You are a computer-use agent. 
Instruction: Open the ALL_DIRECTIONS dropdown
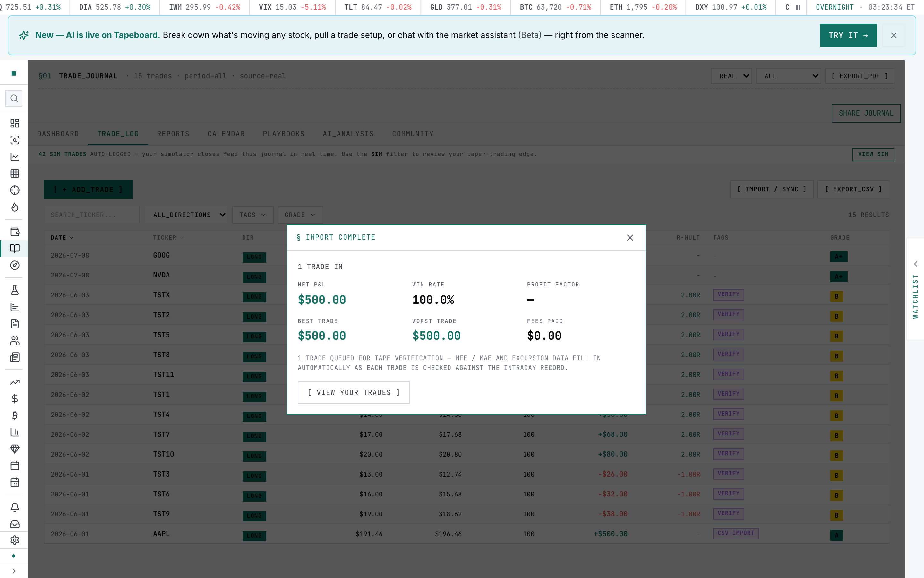click(x=186, y=215)
